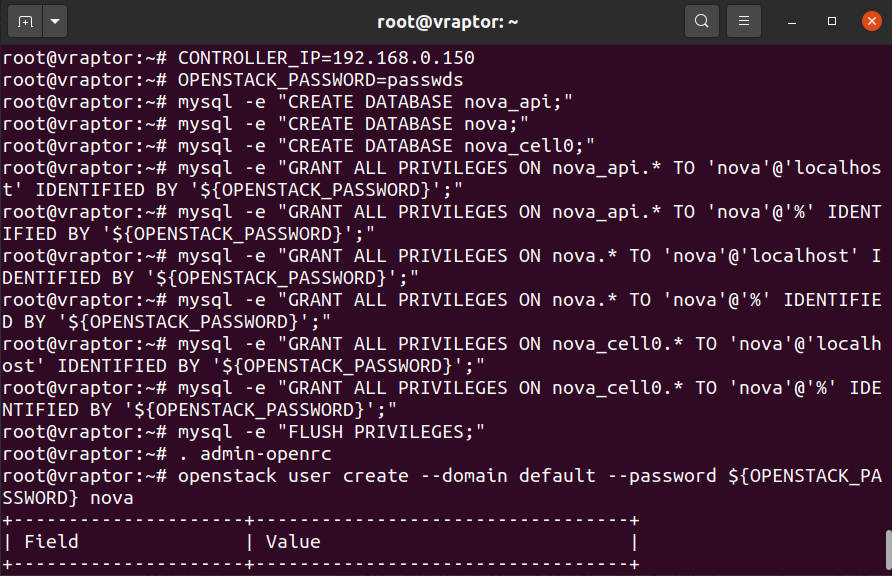This screenshot has height=576, width=892.
Task: Open a new terminal tab
Action: (x=25, y=21)
